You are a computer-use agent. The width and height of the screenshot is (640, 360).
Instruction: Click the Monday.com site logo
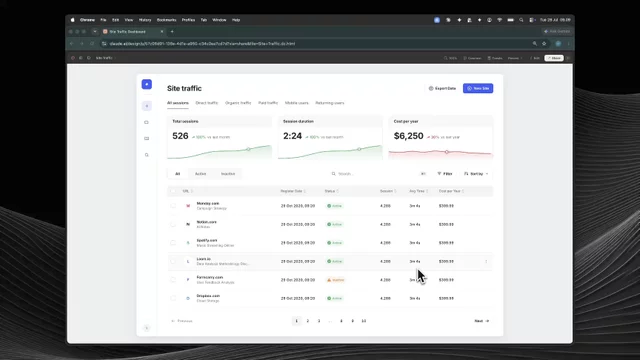(x=188, y=206)
